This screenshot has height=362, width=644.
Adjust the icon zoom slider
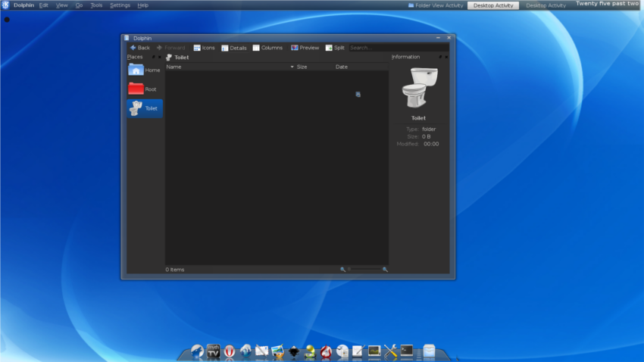[364, 270]
